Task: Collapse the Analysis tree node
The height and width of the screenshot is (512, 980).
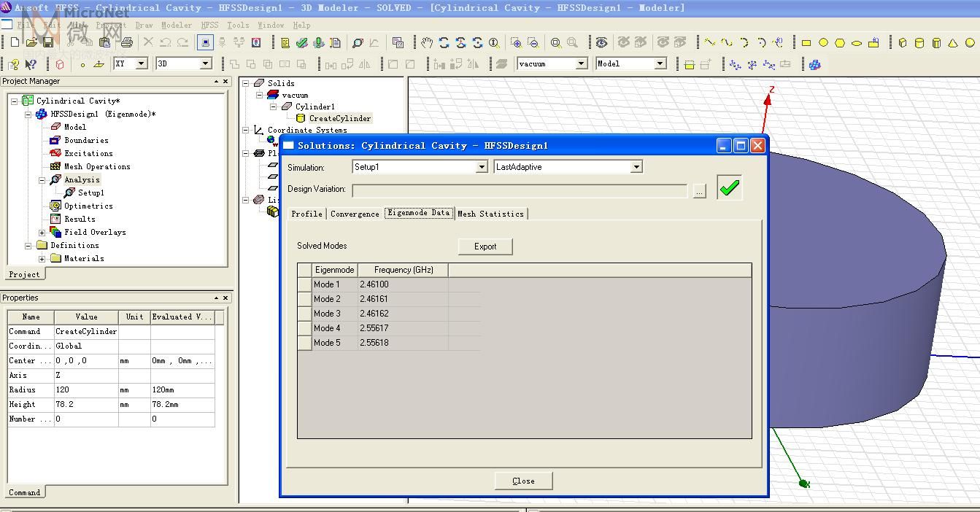Action: pos(42,179)
